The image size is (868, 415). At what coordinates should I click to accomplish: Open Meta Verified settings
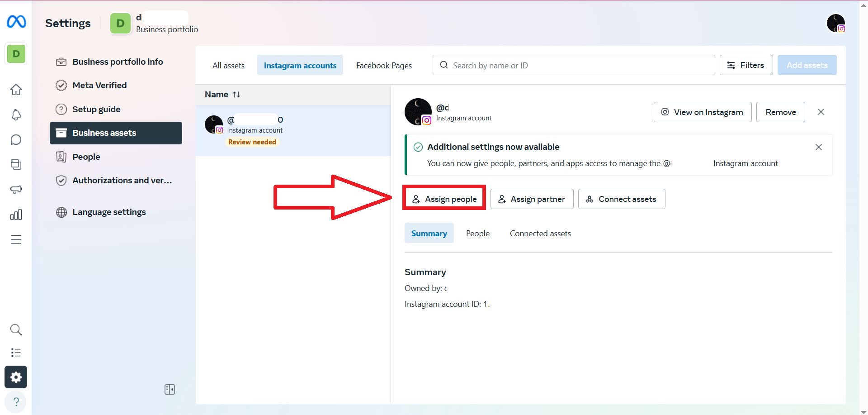click(x=116, y=86)
